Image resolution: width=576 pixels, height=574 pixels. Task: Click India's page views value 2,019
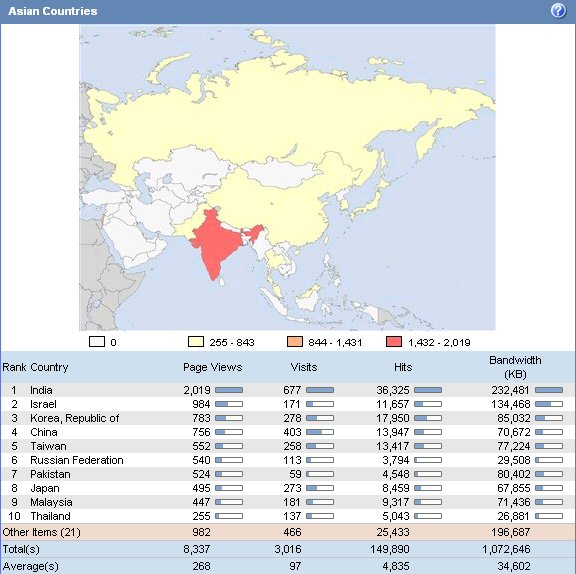click(197, 390)
